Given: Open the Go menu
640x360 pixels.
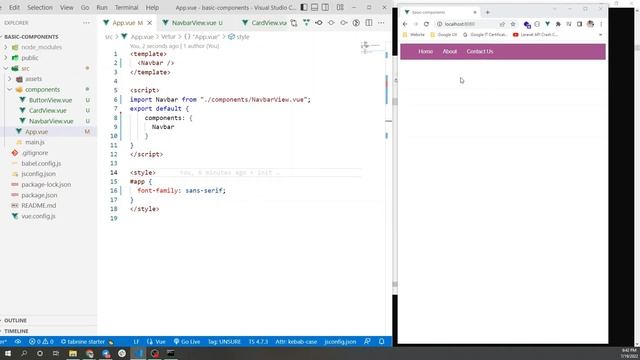Looking at the screenshot, I should [85, 7].
